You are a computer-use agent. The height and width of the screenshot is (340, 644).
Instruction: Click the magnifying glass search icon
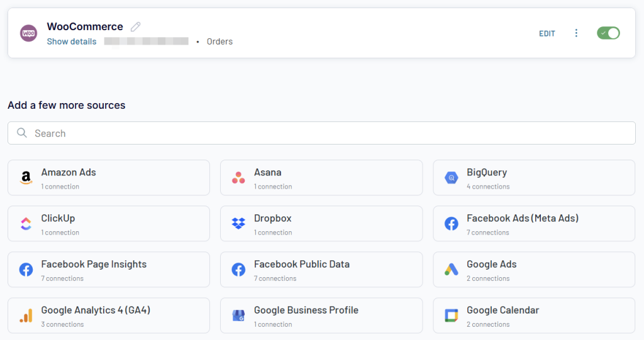coord(22,133)
